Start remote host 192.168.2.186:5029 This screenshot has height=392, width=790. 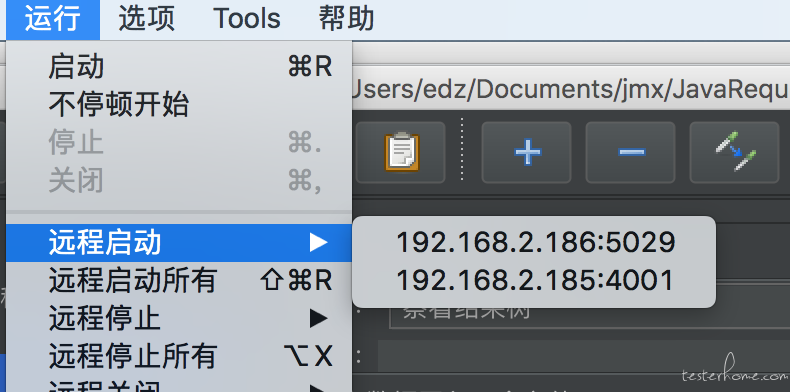tap(534, 242)
